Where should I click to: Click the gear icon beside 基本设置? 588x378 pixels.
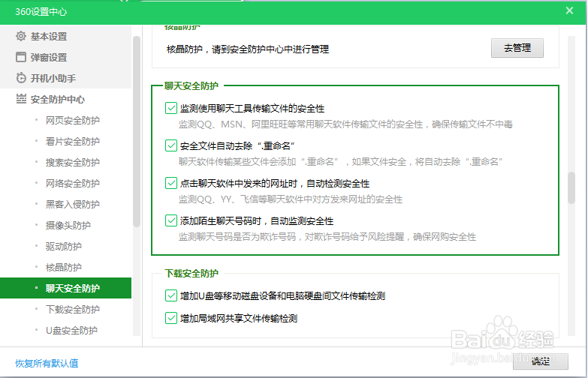pyautogui.click(x=21, y=36)
